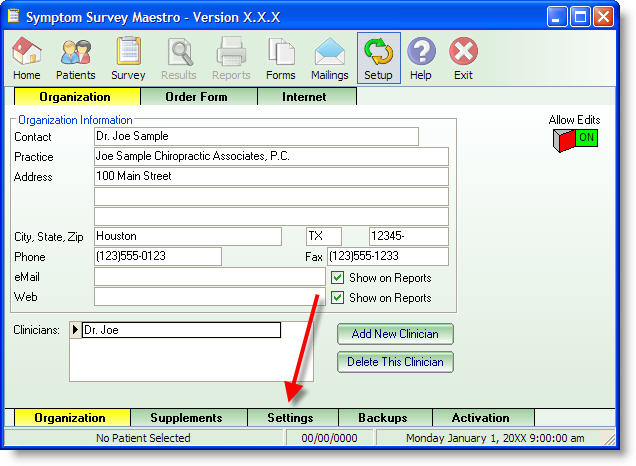
Task: Open Mailings envelope icon
Action: [329, 58]
